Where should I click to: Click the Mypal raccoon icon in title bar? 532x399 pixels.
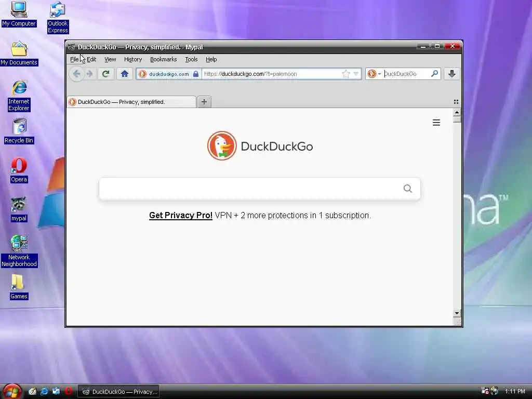[71, 47]
